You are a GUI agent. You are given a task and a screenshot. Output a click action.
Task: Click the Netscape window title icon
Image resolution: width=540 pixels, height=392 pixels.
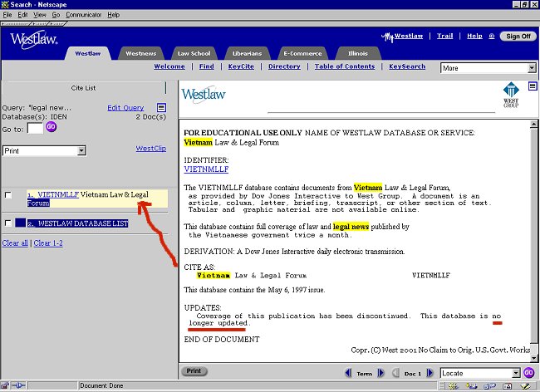(x=5, y=4)
